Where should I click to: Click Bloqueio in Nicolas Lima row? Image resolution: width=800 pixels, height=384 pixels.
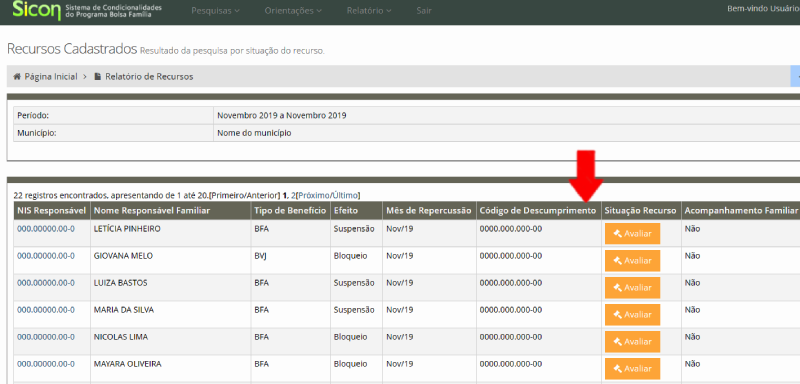click(350, 337)
